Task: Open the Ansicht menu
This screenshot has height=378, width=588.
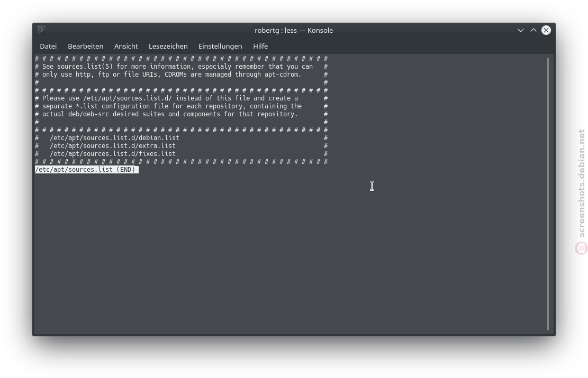Action: [x=126, y=46]
